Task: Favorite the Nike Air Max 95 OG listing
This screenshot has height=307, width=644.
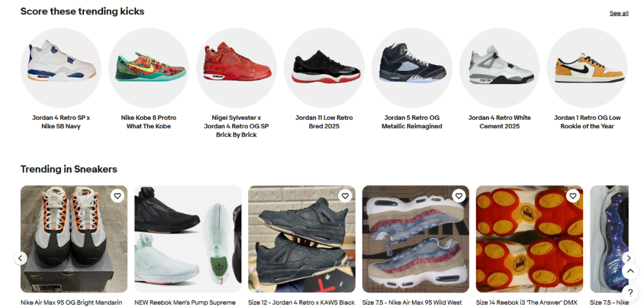Action: pos(117,196)
